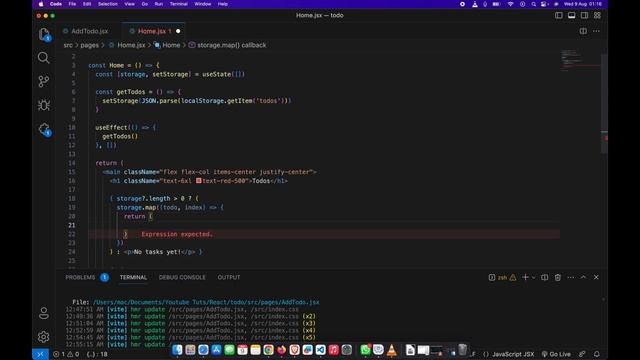Open the Run and Debug view

(44, 105)
